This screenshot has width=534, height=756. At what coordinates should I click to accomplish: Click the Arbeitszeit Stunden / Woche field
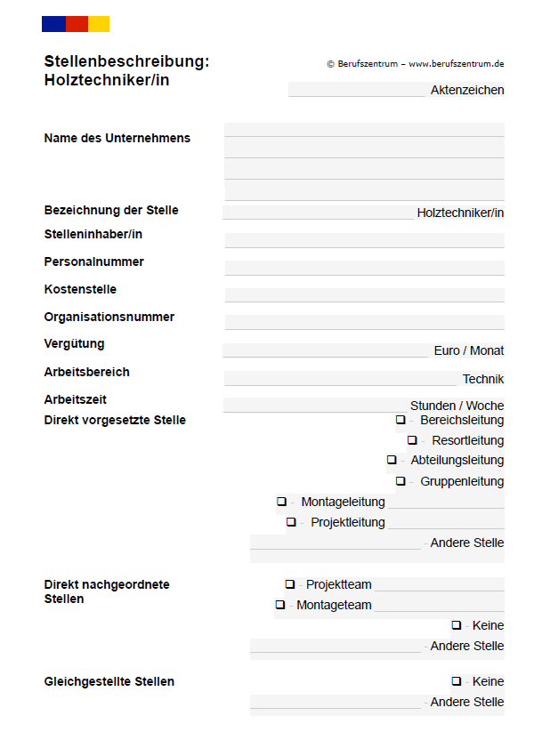(x=315, y=405)
